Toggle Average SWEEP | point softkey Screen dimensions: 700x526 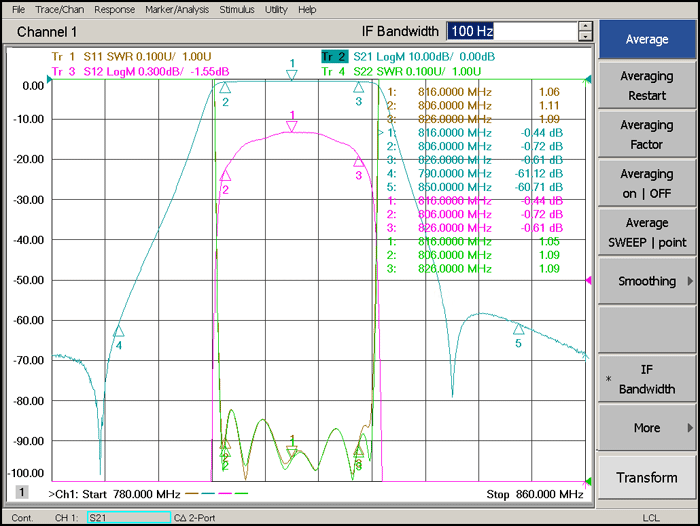[647, 232]
